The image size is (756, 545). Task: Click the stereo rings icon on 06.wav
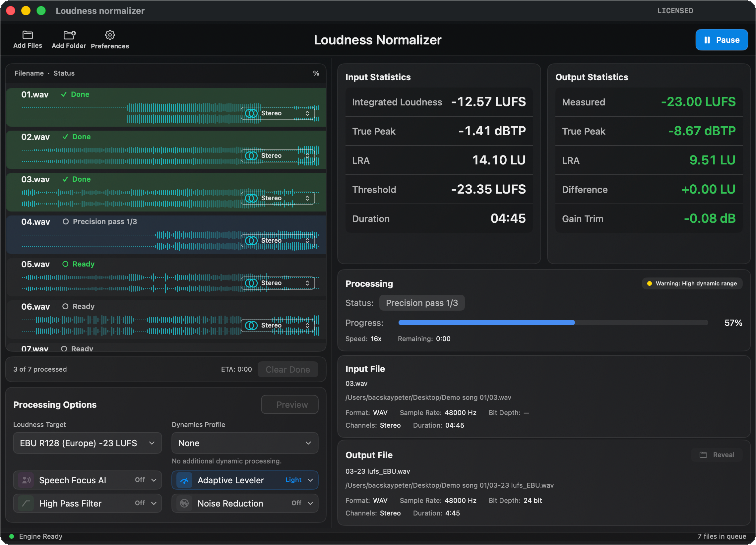pos(251,325)
